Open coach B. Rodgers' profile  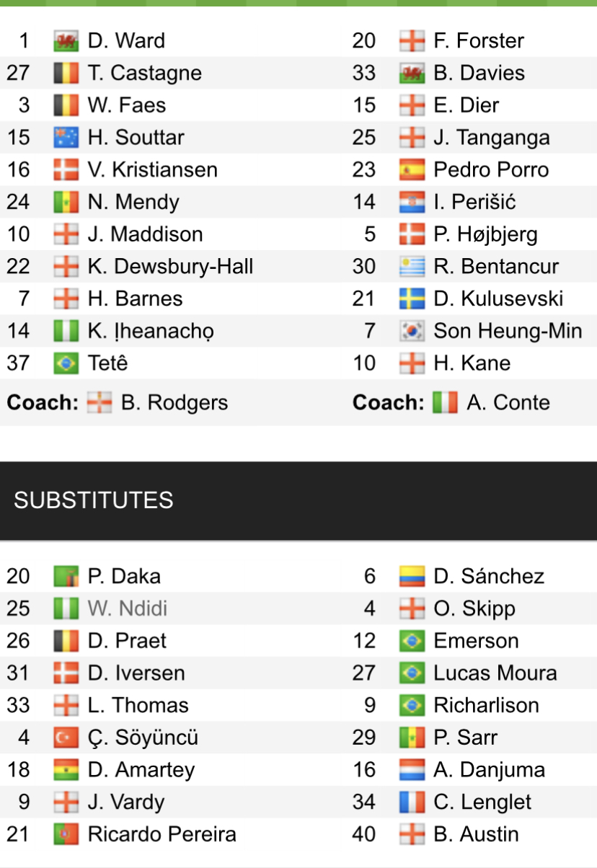coord(174,403)
